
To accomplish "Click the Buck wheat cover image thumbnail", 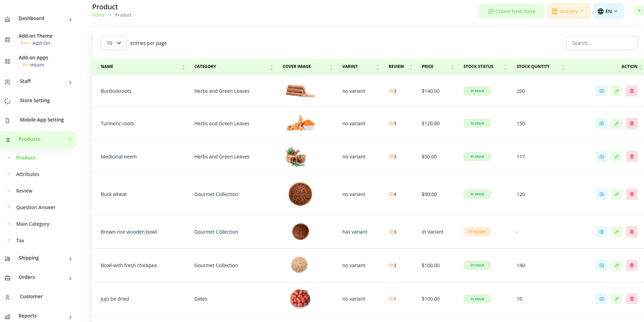I will click(x=300, y=194).
